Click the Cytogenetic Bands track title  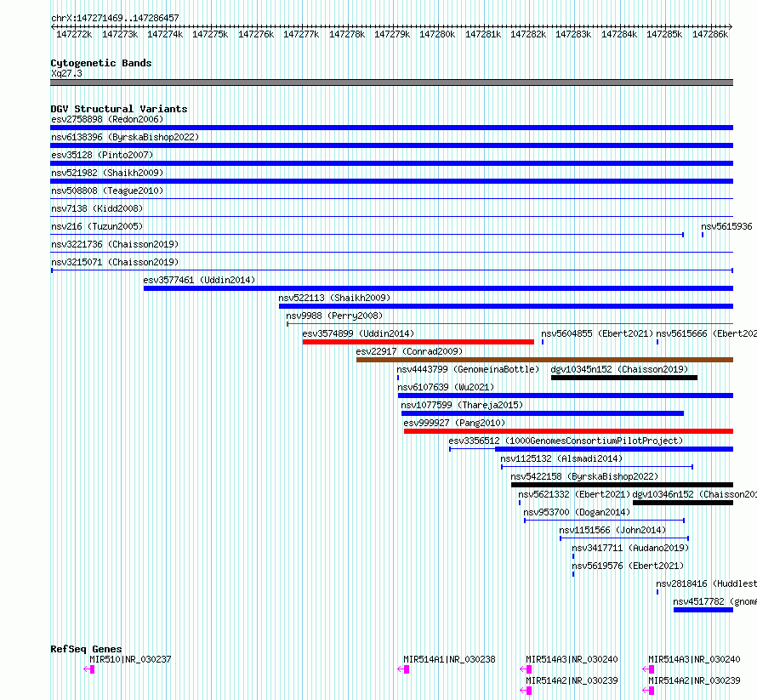pyautogui.click(x=101, y=63)
